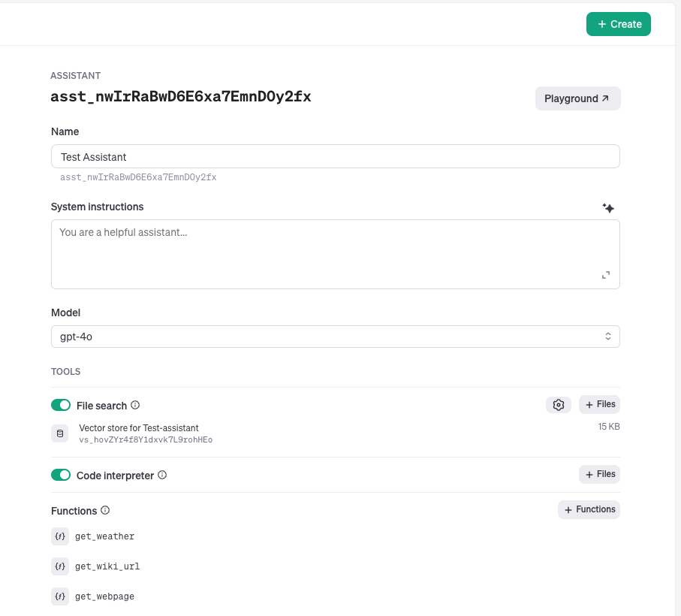Open the Playground link button
Screen dimensions: 681x616
[x=577, y=98]
